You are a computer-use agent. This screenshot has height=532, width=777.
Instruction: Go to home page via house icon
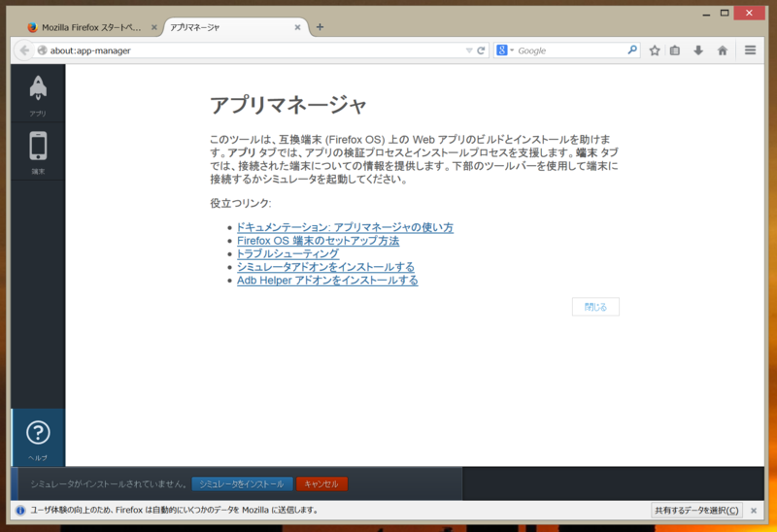723,50
